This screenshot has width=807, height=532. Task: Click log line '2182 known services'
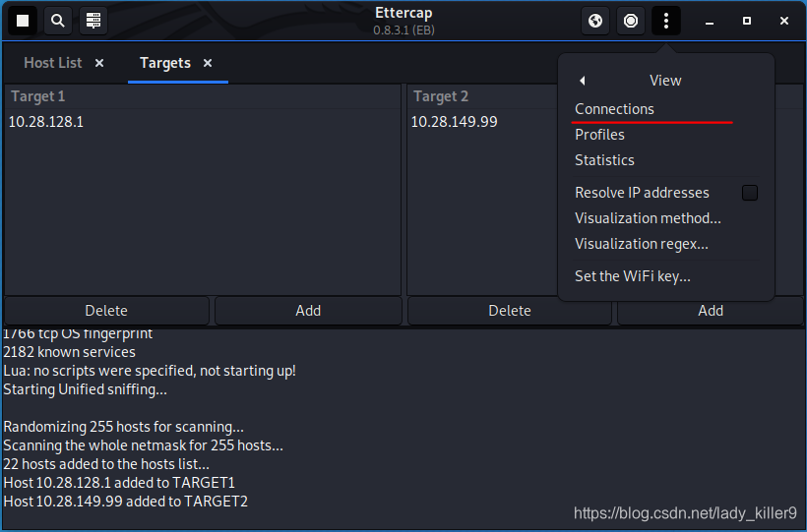pos(69,352)
